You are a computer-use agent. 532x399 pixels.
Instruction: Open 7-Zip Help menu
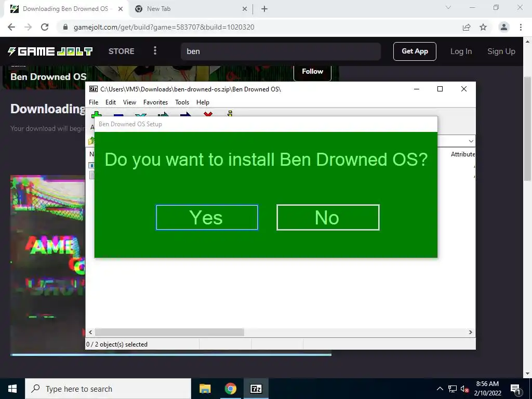click(203, 102)
